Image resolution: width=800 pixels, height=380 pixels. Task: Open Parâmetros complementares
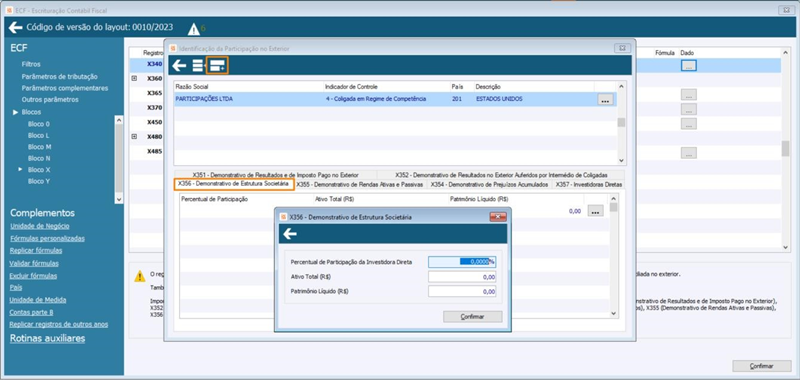[x=65, y=88]
